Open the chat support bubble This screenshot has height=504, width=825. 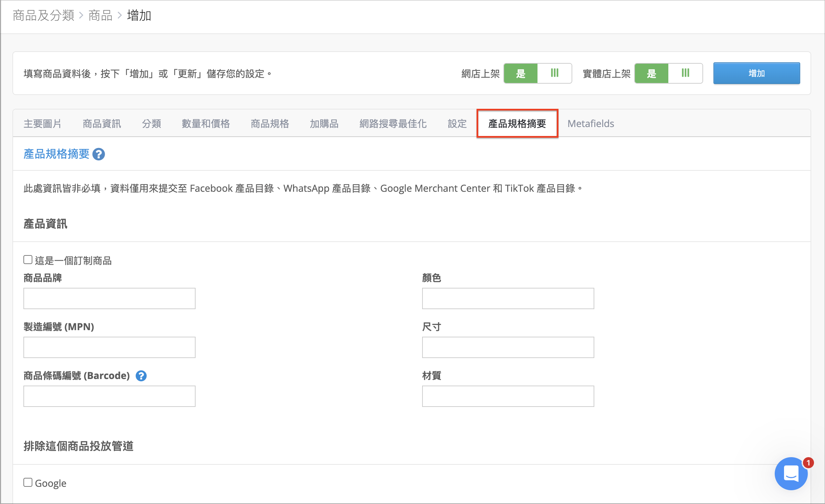[x=791, y=473]
